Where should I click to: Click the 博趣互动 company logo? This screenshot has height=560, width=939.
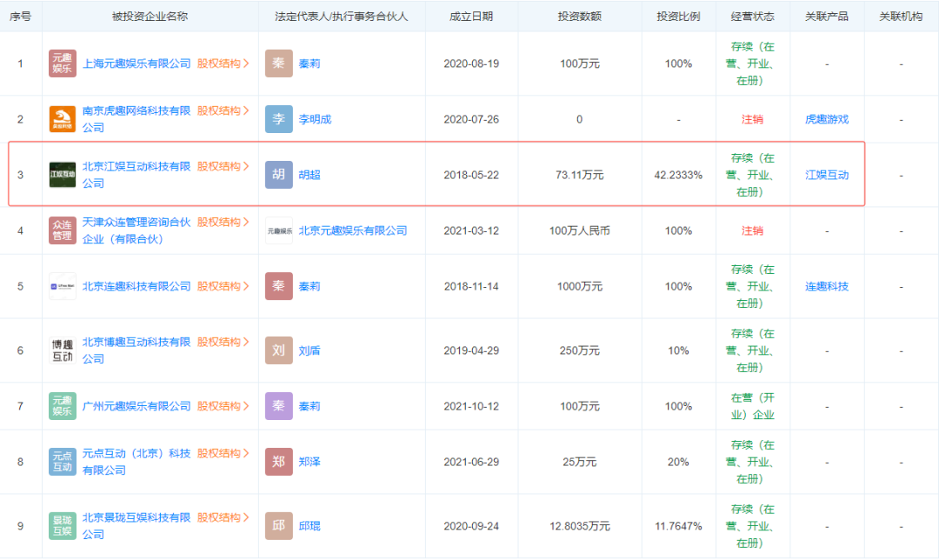(x=62, y=349)
